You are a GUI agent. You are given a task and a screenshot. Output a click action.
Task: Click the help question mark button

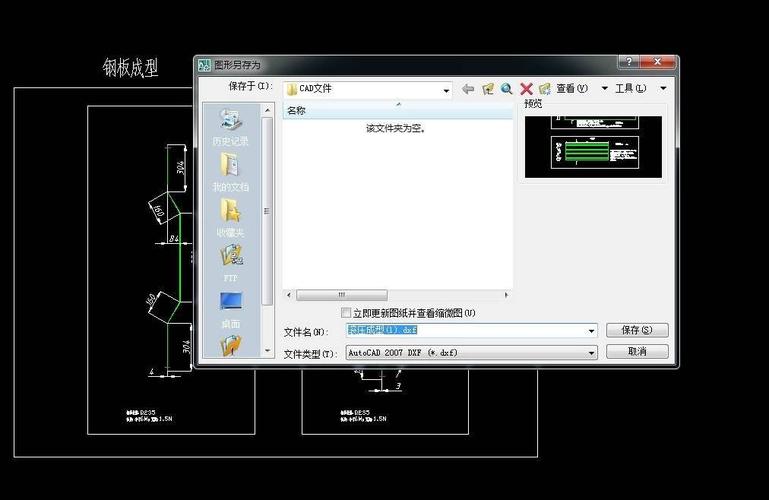point(629,62)
